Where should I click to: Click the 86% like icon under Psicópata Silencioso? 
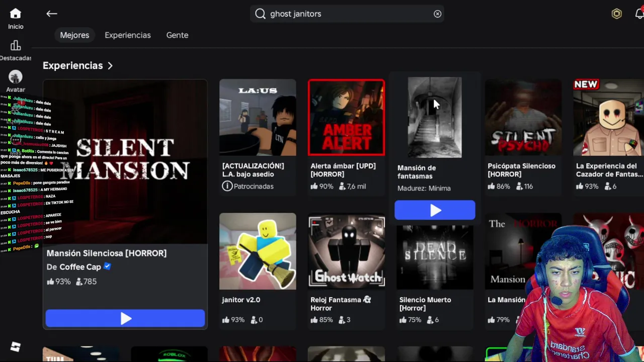(491, 186)
